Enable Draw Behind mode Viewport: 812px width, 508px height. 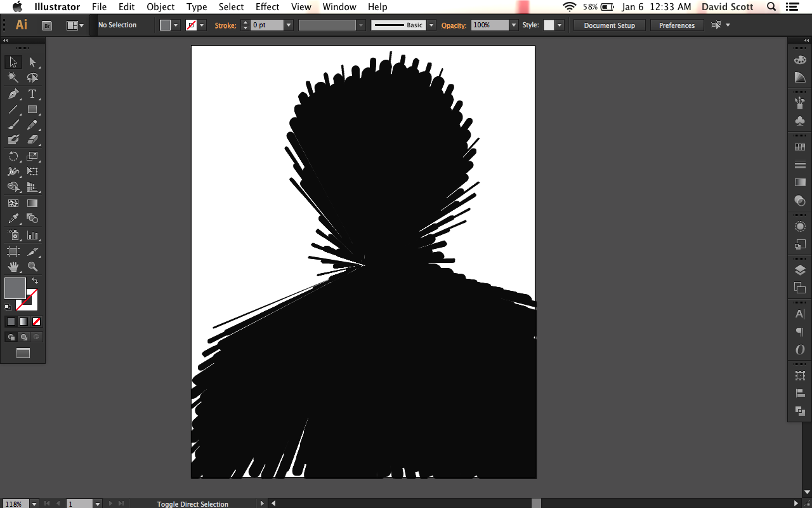23,337
